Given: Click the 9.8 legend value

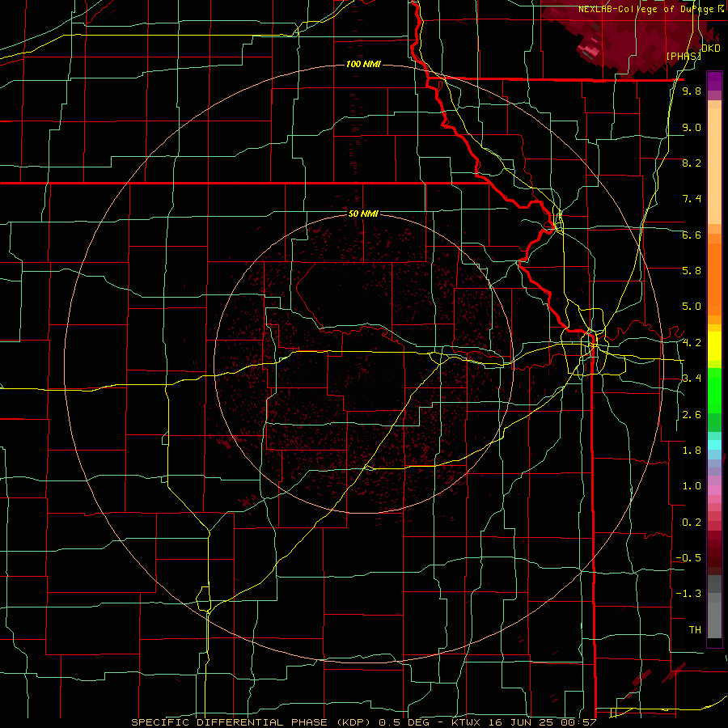Looking at the screenshot, I should (x=692, y=91).
